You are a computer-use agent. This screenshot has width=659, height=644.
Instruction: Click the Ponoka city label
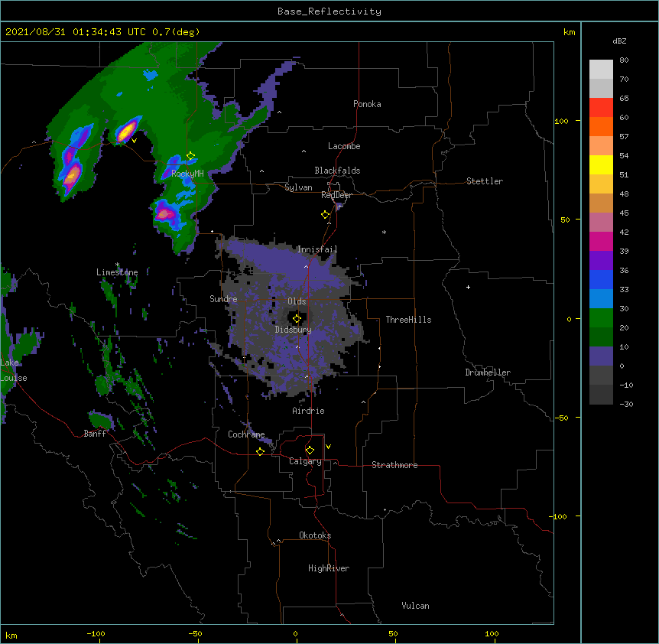[x=367, y=104]
